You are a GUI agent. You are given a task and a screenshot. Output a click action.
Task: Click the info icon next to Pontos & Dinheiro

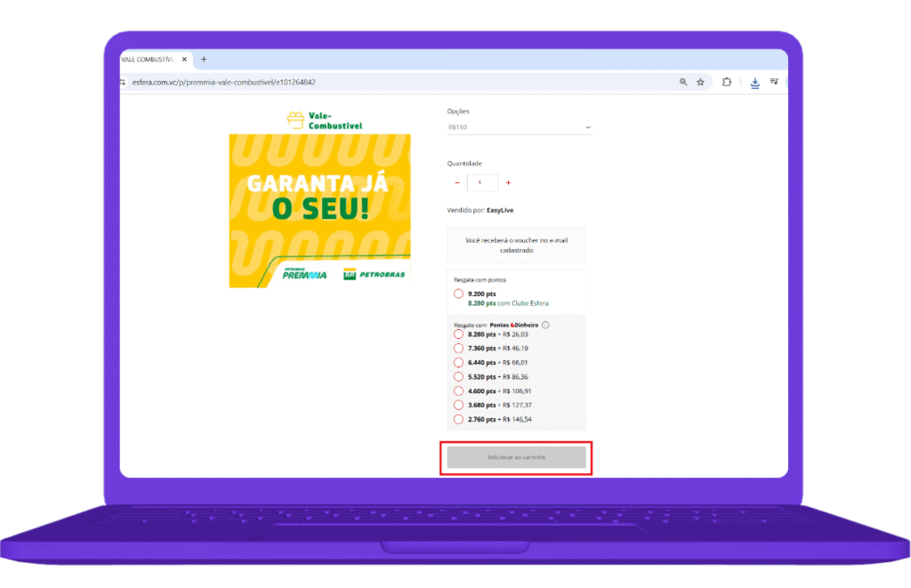click(x=544, y=325)
